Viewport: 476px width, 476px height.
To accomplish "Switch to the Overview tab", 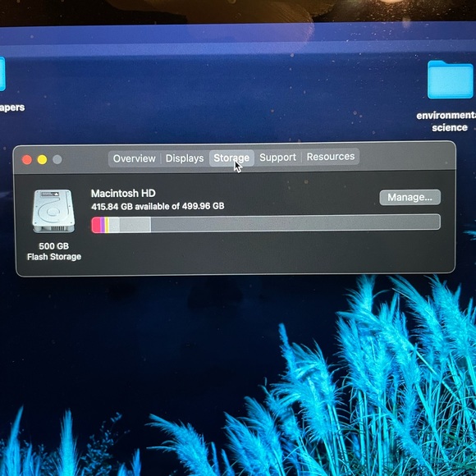I will pyautogui.click(x=134, y=158).
